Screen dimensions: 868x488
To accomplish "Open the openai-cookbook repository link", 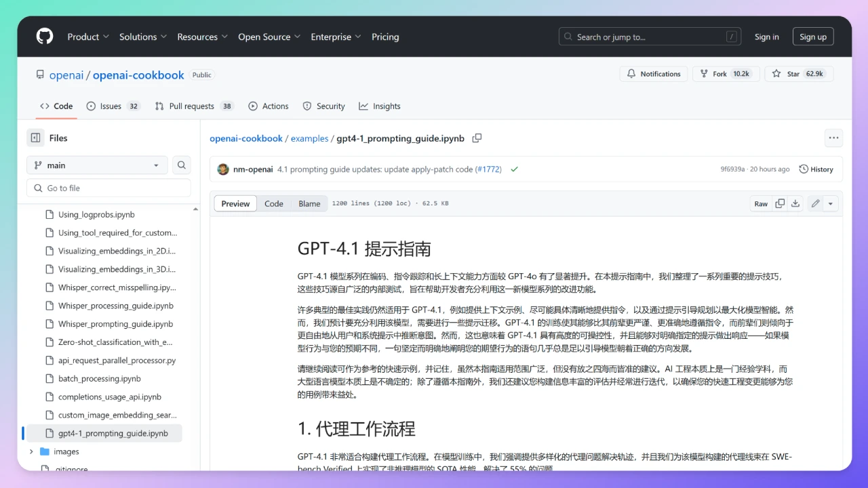I will tap(138, 75).
